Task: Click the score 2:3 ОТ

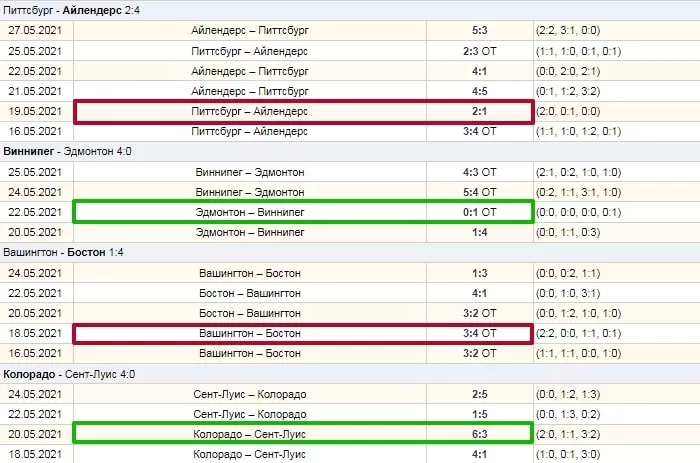Action: pos(479,51)
